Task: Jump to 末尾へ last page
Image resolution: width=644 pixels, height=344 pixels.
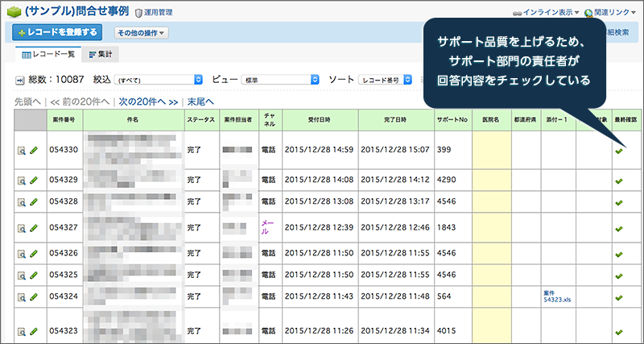Action: click(200, 102)
